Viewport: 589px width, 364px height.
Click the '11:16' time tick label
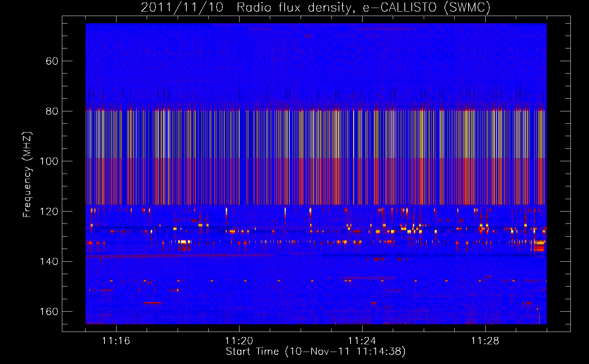point(116,341)
